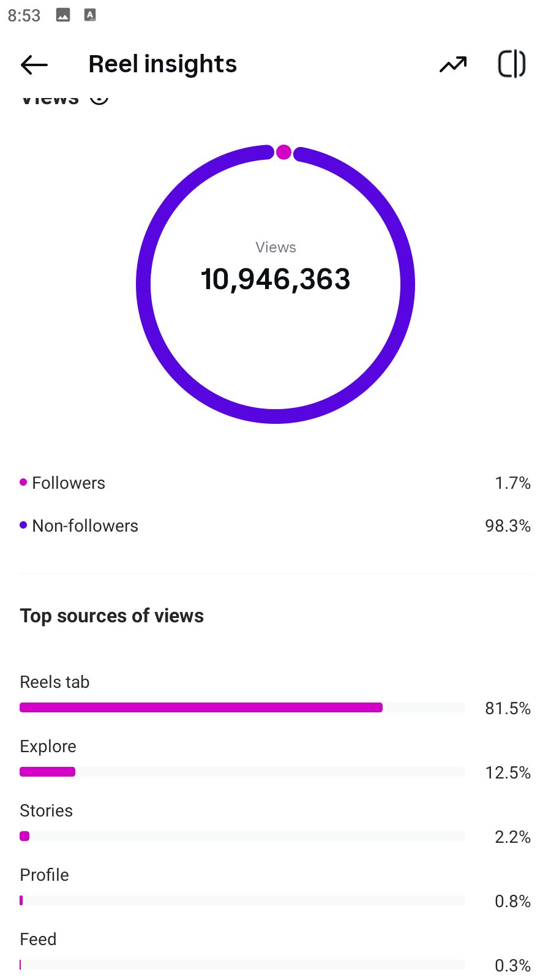Tap the Top sources of views heading
This screenshot has width=551, height=980.
click(x=112, y=616)
